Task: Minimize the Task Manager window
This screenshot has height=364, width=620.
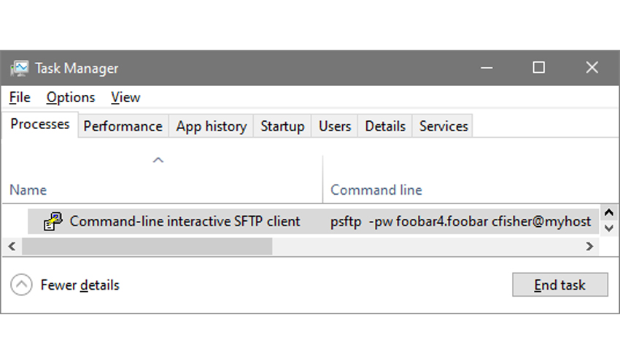Action: pos(487,68)
